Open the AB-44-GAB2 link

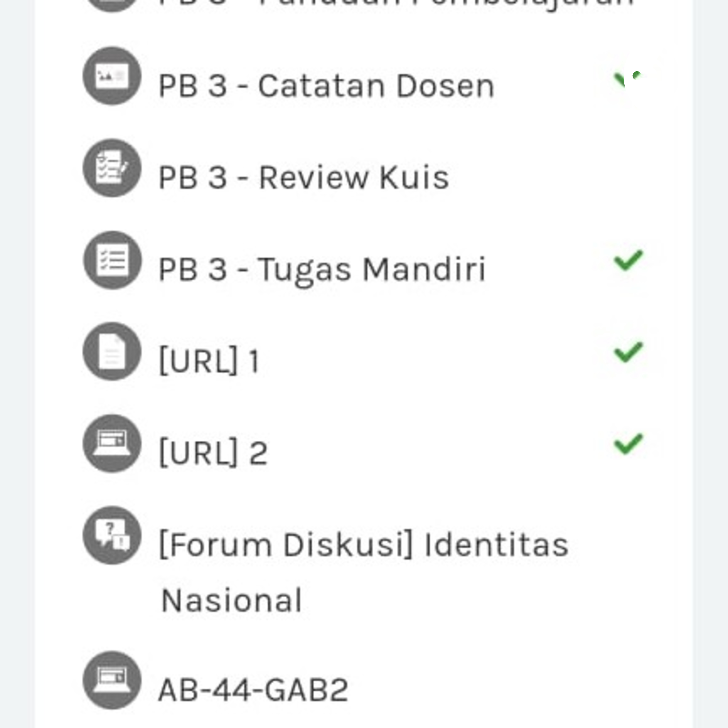coord(253,690)
